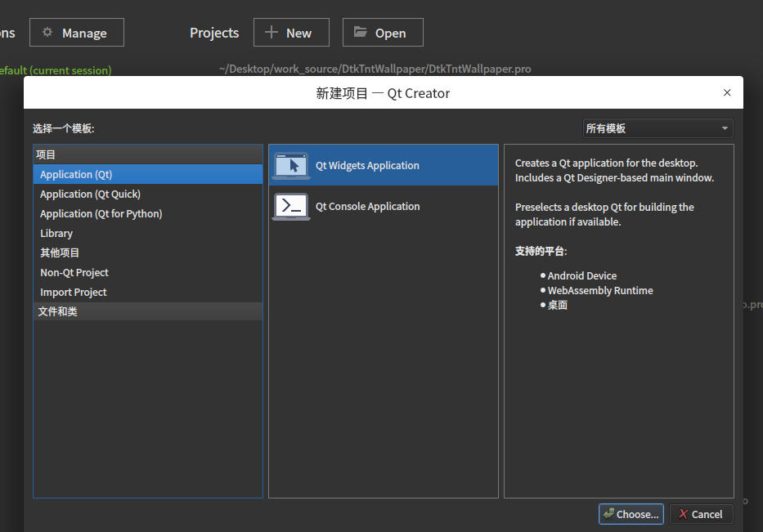This screenshot has width=763, height=532.
Task: Click the 项目 section header
Action: coord(148,154)
